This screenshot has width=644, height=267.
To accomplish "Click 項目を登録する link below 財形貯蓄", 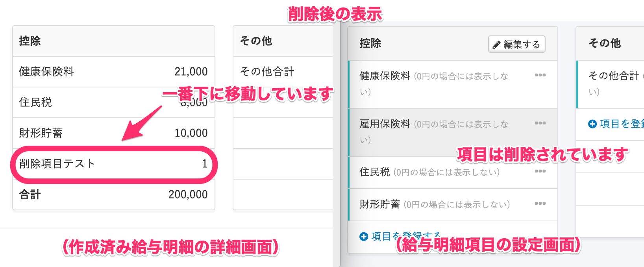I will coord(400,236).
